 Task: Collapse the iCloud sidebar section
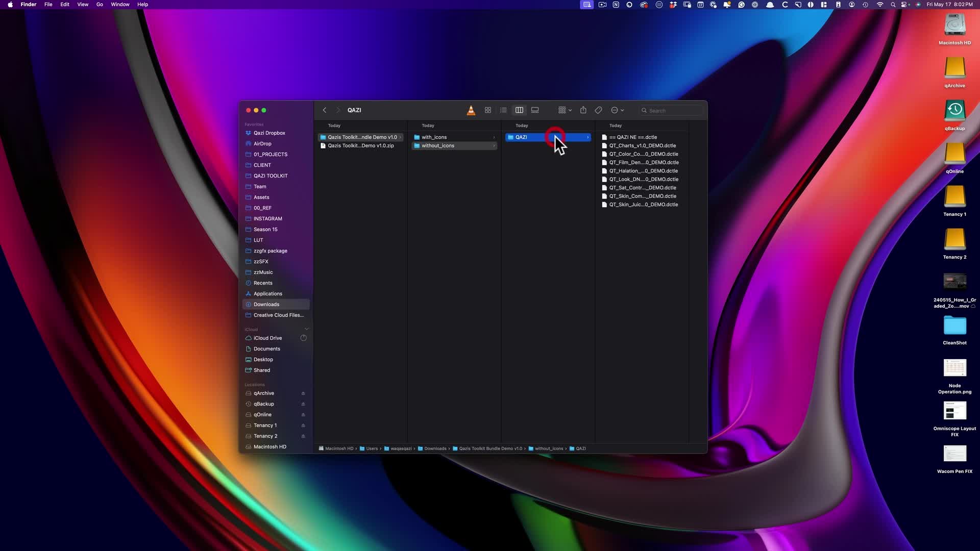[x=307, y=329]
